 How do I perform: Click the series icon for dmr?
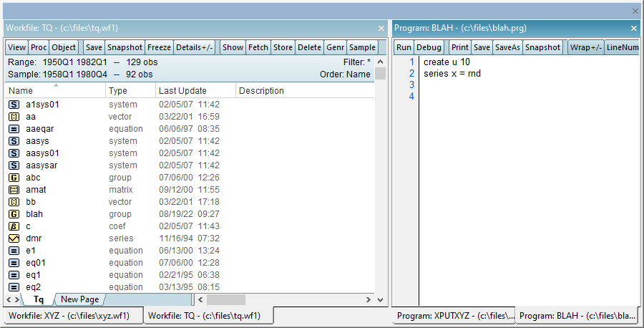click(x=14, y=238)
